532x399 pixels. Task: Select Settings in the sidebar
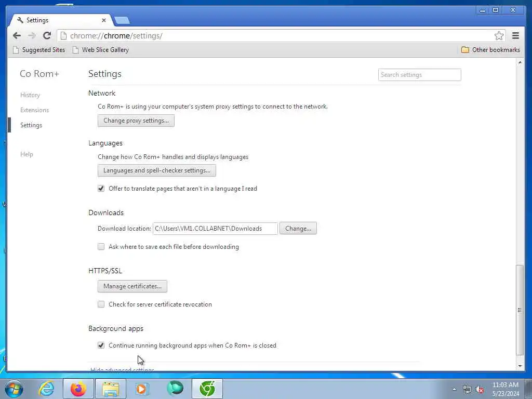point(31,125)
